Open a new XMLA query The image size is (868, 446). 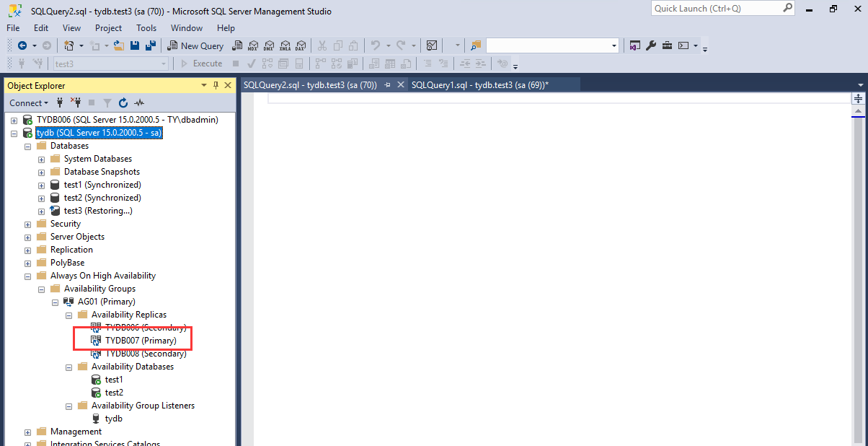(x=285, y=45)
